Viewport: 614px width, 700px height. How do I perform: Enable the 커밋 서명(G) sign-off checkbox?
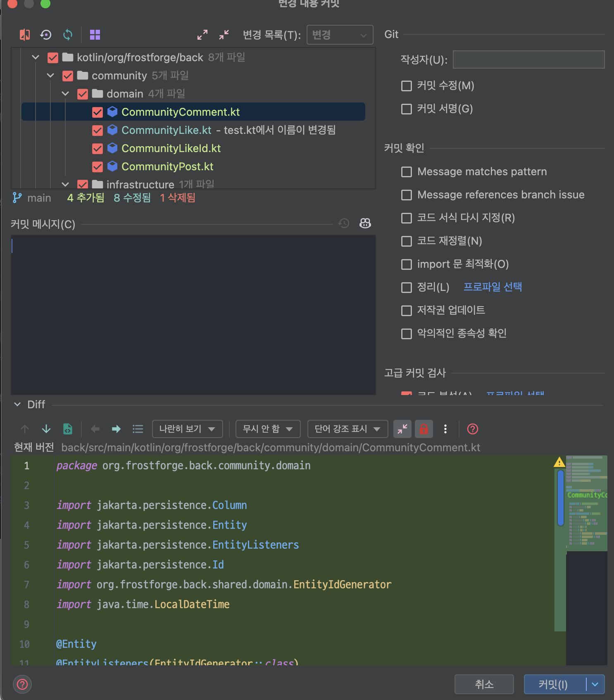407,109
